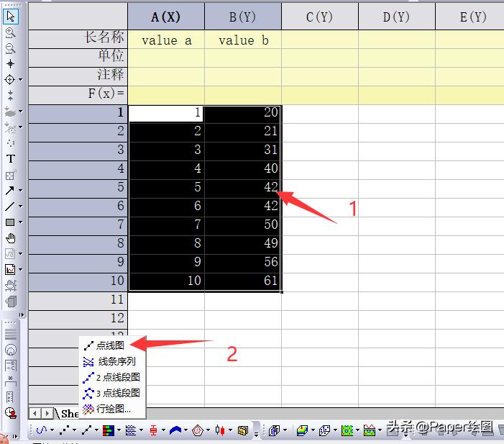Activate the hand Pan tool
This screenshot has height=444, width=504.
(10, 238)
